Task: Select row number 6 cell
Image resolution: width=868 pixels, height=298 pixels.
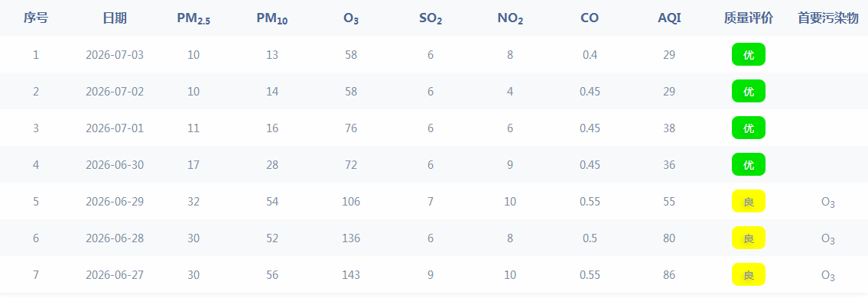Action: pyautogui.click(x=36, y=238)
